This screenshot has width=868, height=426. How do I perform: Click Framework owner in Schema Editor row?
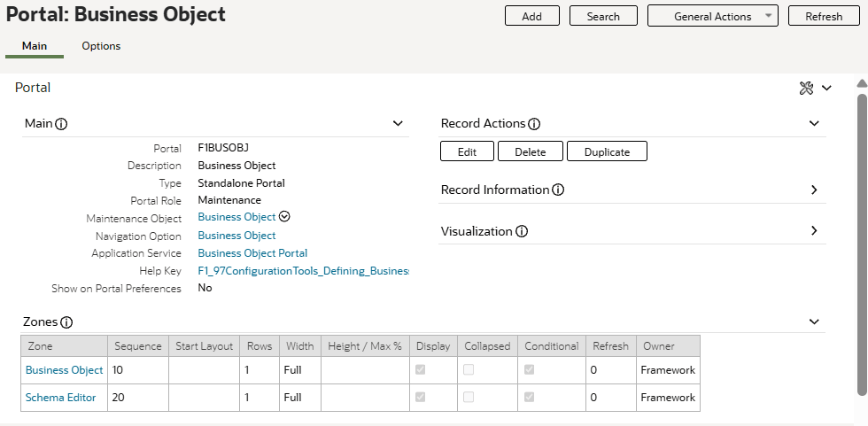point(668,398)
